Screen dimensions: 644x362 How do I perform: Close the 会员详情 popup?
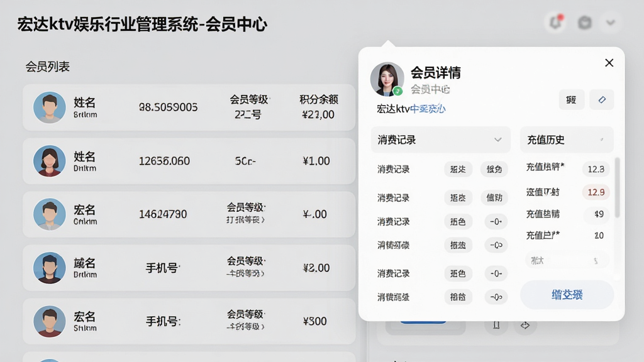[609, 63]
